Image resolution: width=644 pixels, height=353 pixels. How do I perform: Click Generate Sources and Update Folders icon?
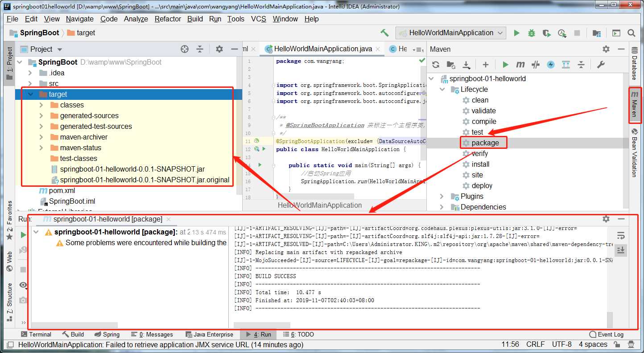coord(451,65)
